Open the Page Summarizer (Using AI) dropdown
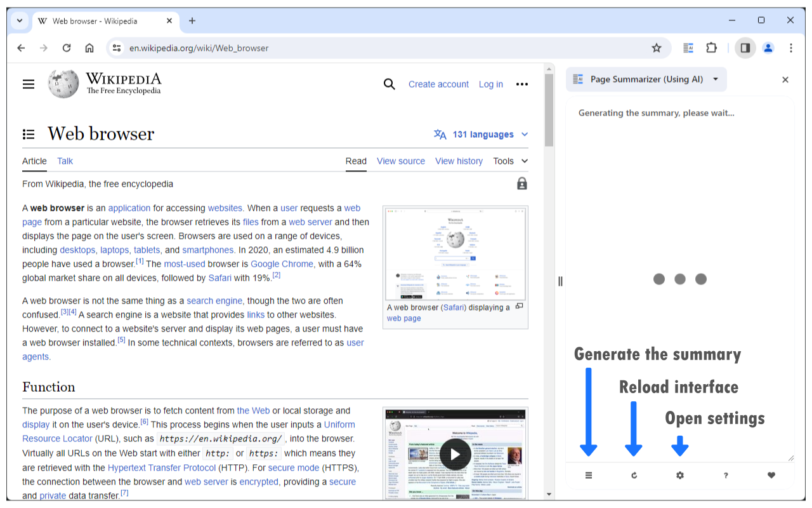Viewport: 812px width, 508px height. click(646, 79)
